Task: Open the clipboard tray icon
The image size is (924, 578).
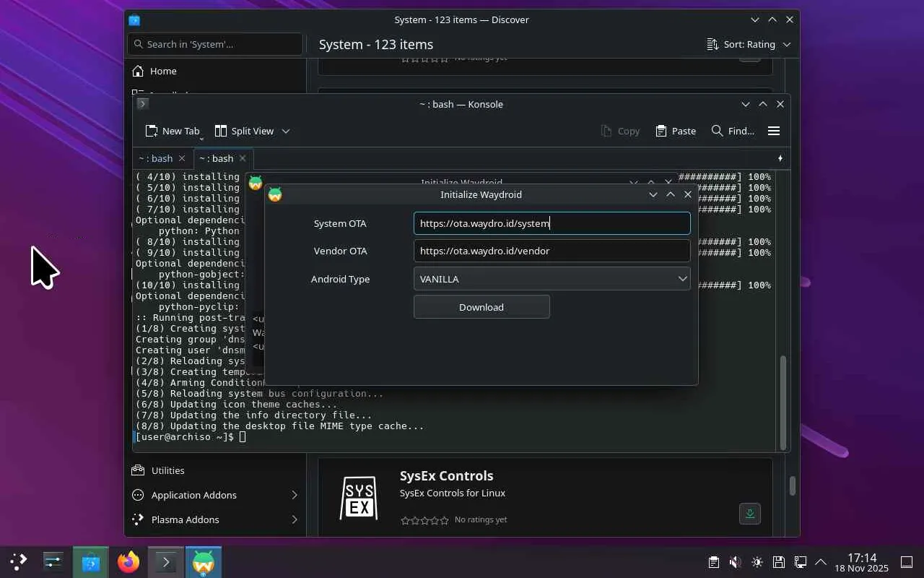Action: coord(713,562)
